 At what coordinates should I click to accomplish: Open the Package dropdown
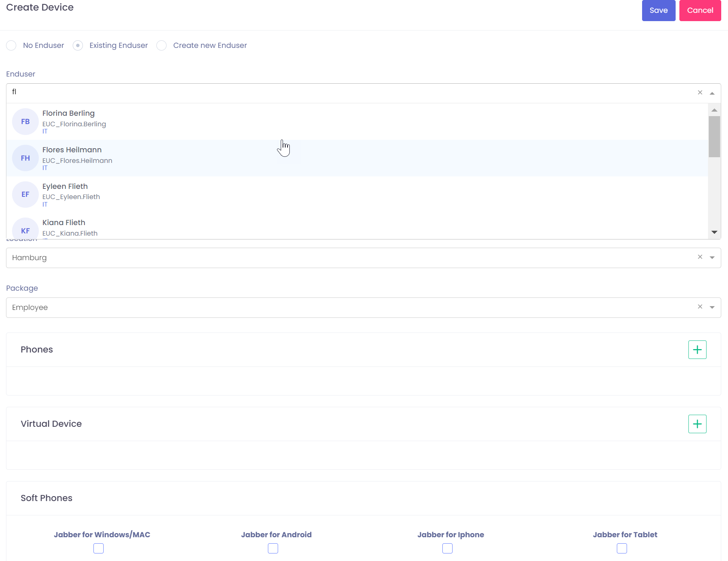tap(712, 307)
